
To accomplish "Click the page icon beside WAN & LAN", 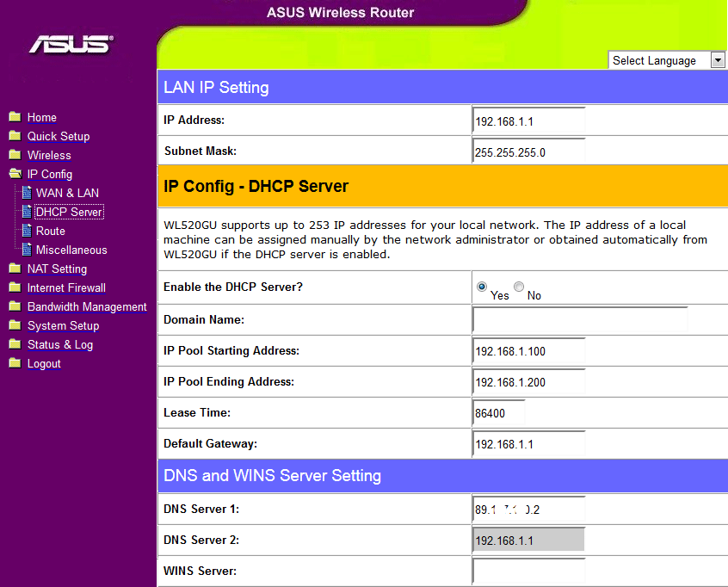I will (x=27, y=192).
